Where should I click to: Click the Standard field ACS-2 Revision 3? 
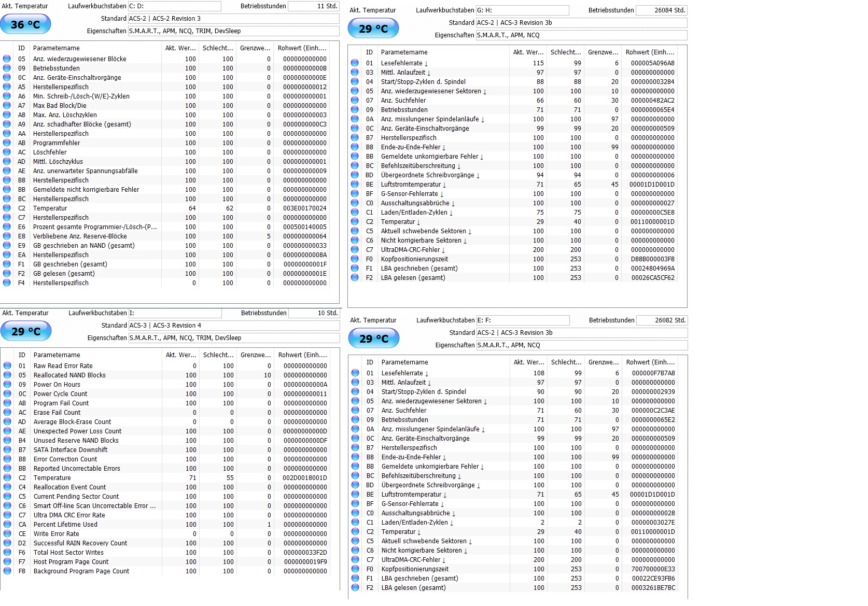click(233, 19)
